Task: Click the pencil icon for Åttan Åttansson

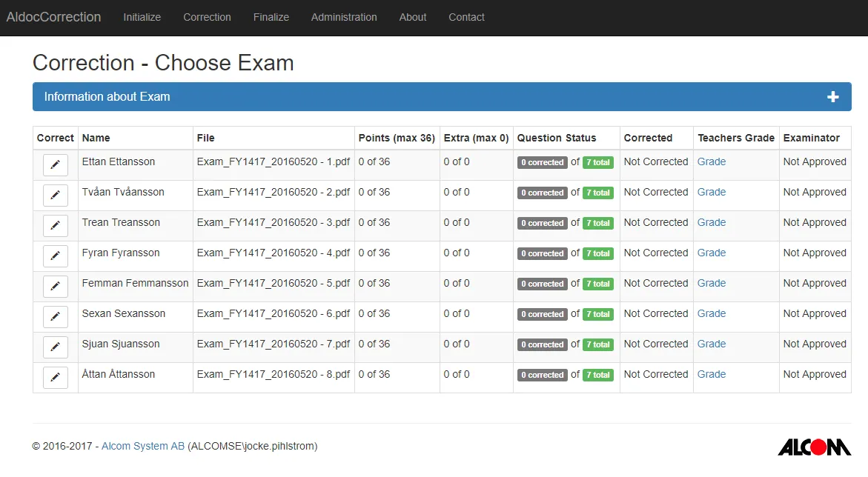Action: click(56, 378)
